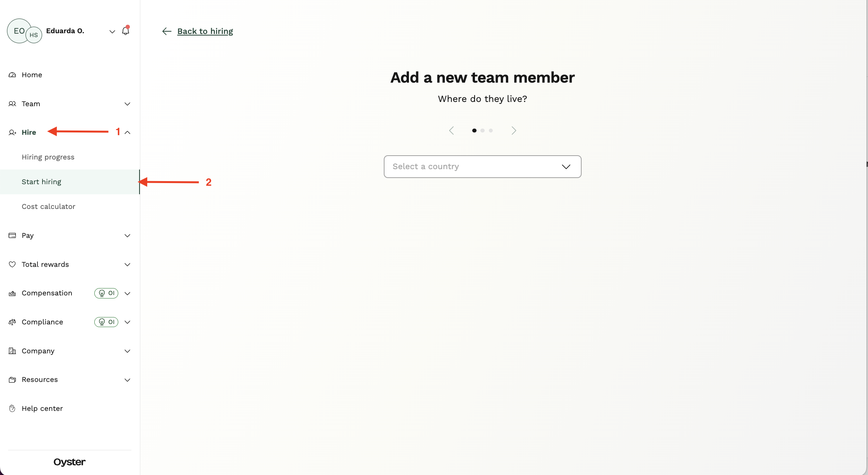Click the notification bell with red dot
This screenshot has width=868, height=475.
pyautogui.click(x=125, y=31)
